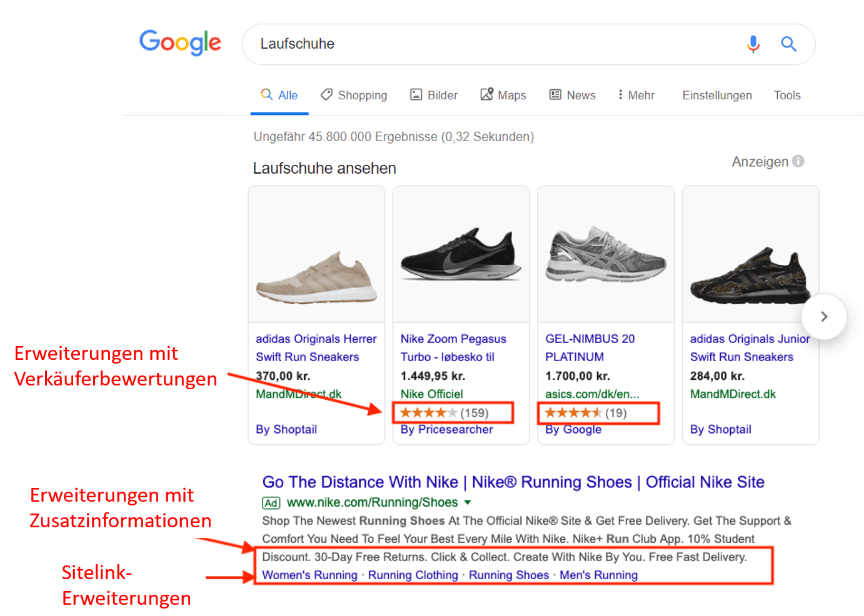Select the News tab
Image resolution: width=864 pixels, height=616 pixels.
[573, 95]
